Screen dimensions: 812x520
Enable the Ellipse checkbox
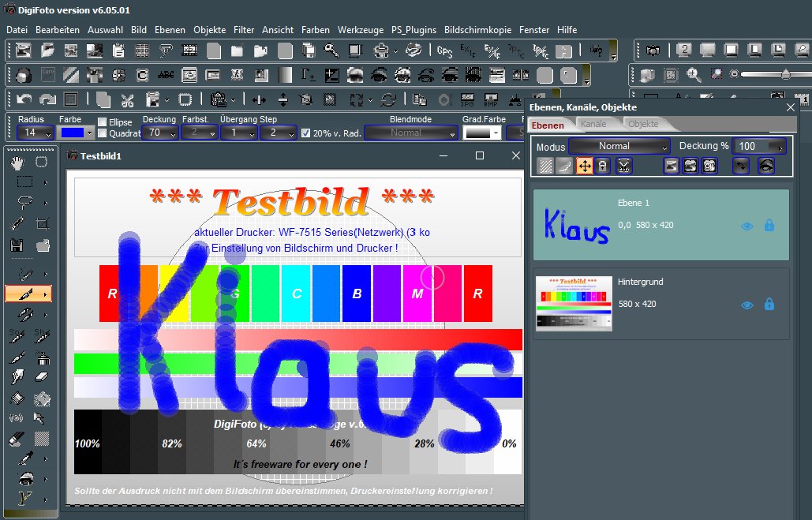(x=103, y=122)
